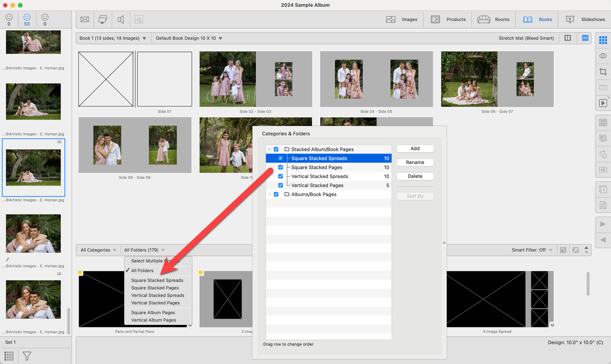Screen dimensions: 611x364
Task: Select the Side 04 - Side 05 spread
Action: tap(376, 79)
